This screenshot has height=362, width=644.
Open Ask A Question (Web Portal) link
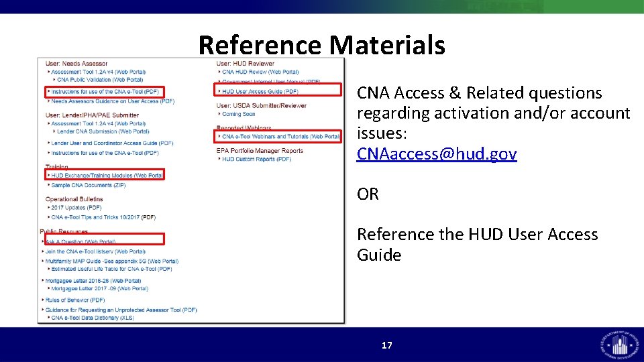80,242
